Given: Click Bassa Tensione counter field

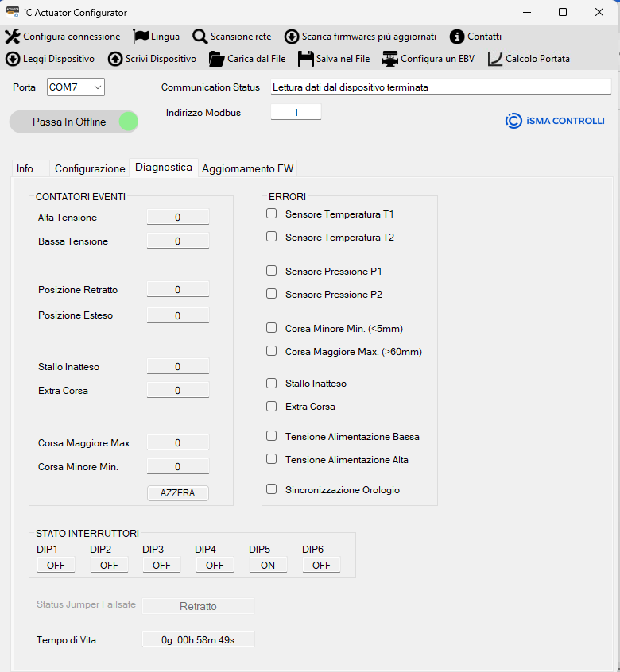Looking at the screenshot, I should pyautogui.click(x=178, y=241).
